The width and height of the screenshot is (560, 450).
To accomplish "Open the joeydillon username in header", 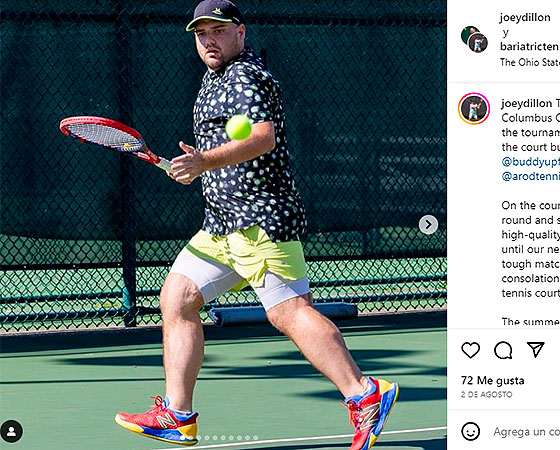I will click(525, 18).
